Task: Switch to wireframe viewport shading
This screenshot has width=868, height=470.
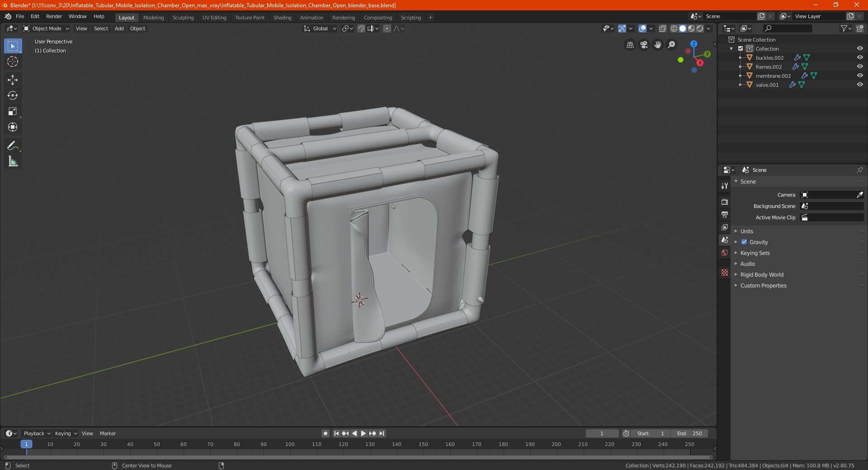Action: tap(674, 28)
